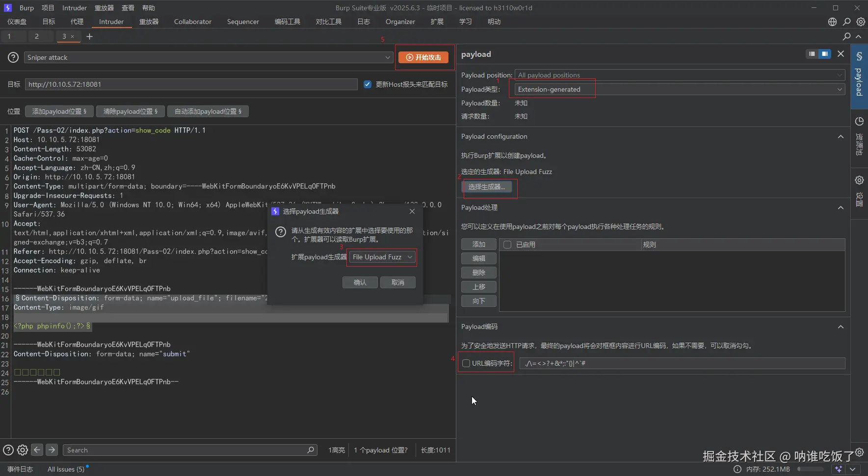This screenshot has width=868, height=476.
Task: Open attack type help question icon
Action: coord(13,57)
